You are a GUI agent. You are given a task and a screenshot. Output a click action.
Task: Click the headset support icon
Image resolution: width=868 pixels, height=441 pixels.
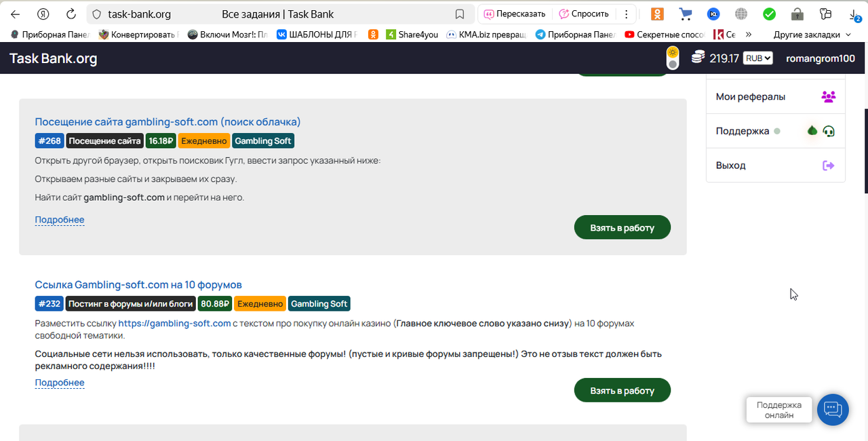tap(828, 131)
